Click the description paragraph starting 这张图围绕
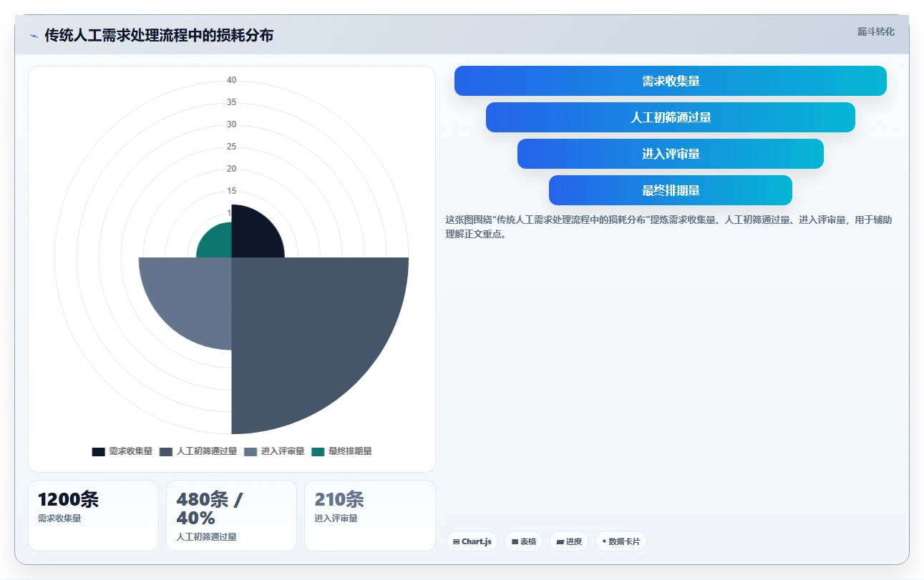Viewport: 924px width, 580px height. (x=668, y=227)
